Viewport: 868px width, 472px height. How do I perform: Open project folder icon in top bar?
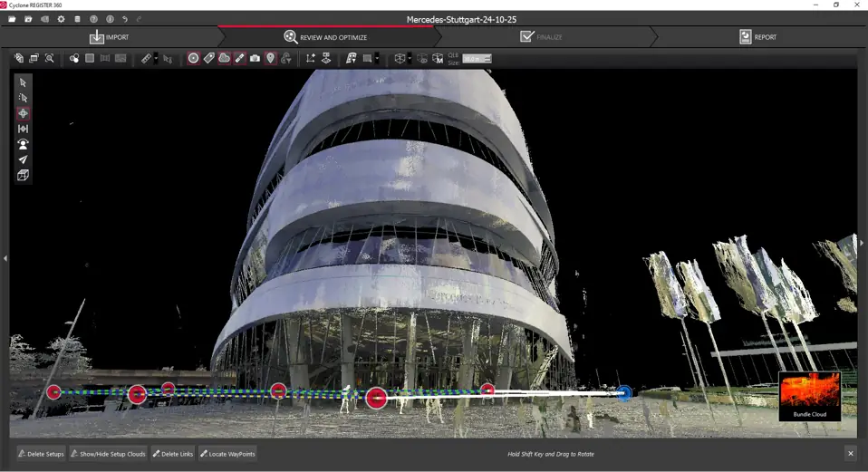12,19
